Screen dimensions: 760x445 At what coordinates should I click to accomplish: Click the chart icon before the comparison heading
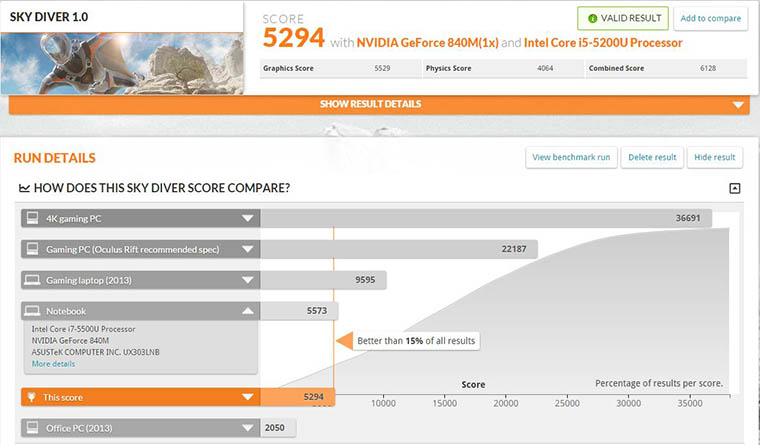coord(24,188)
